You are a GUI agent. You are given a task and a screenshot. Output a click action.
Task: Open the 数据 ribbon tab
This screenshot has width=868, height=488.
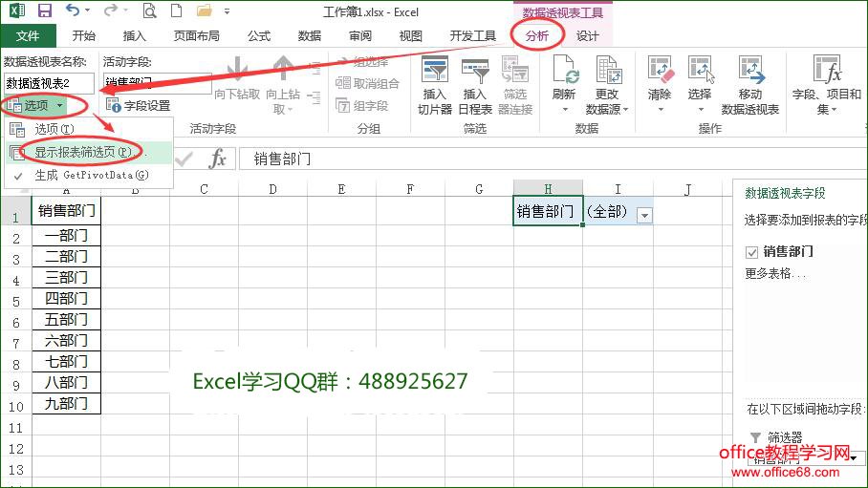[x=310, y=36]
